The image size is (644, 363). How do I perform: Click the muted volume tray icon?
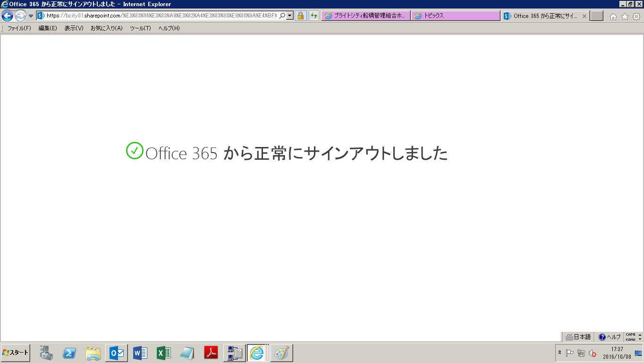(x=593, y=353)
